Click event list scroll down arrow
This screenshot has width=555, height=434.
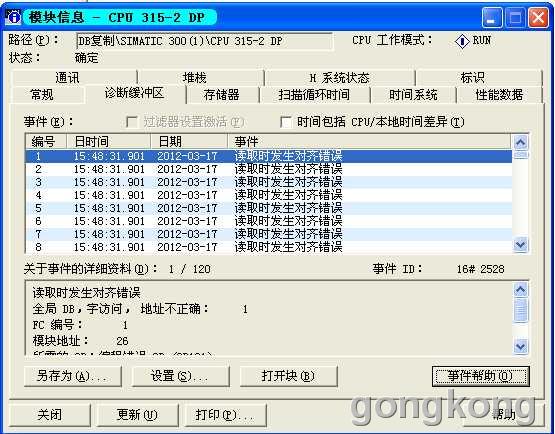520,245
